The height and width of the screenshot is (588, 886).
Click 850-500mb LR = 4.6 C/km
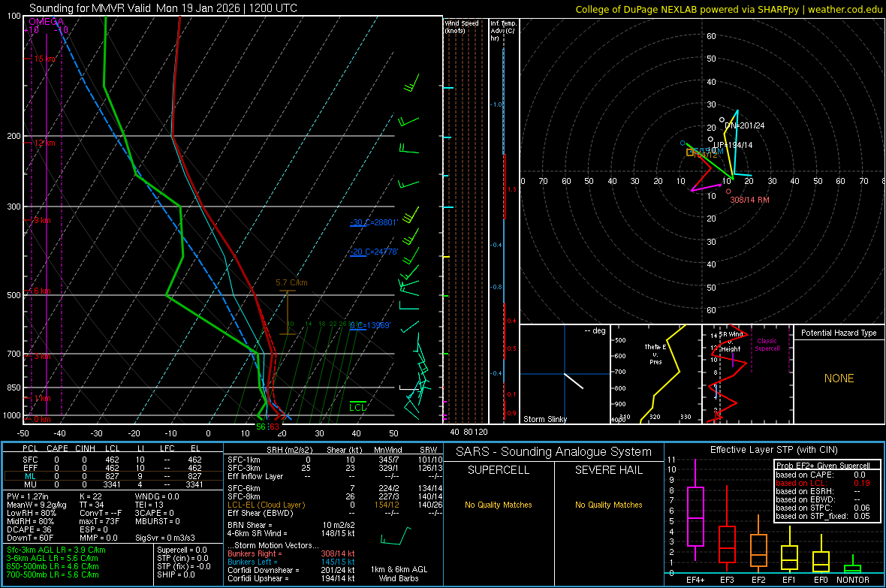[x=53, y=566]
